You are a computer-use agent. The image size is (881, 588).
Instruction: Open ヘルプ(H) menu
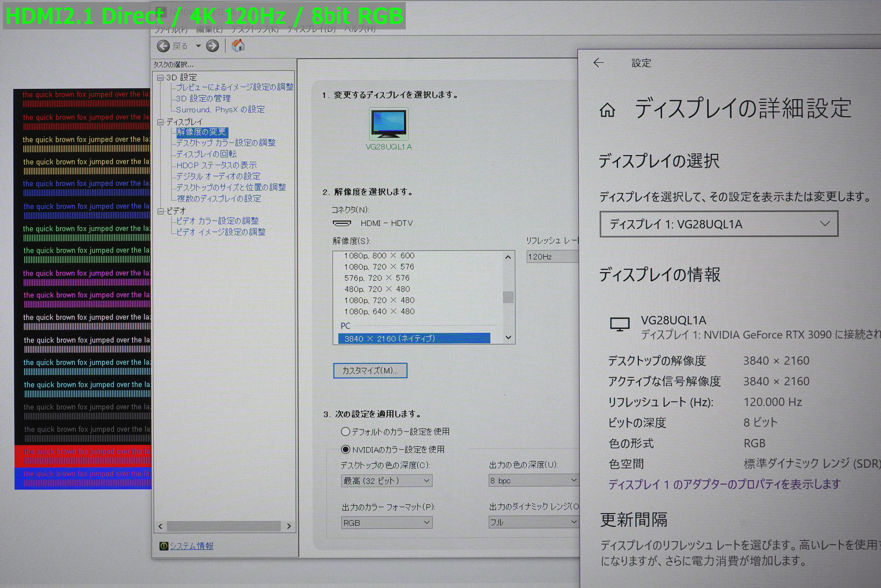pyautogui.click(x=360, y=29)
